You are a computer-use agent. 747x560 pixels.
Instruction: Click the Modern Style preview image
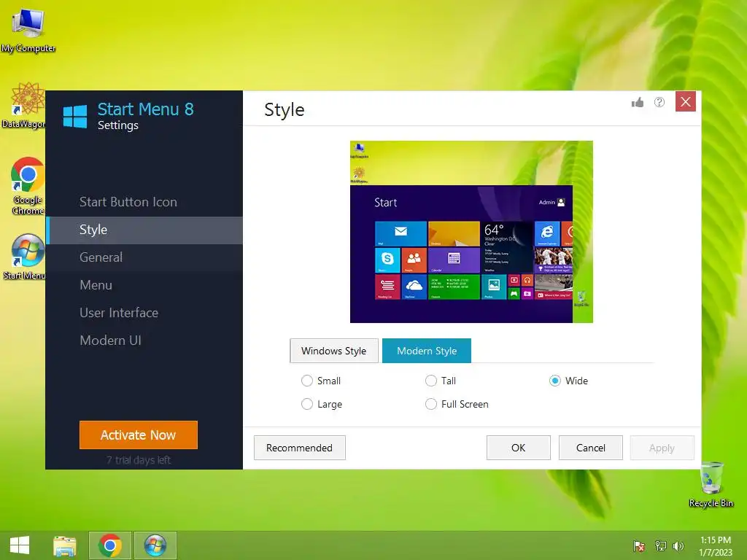pyautogui.click(x=472, y=232)
